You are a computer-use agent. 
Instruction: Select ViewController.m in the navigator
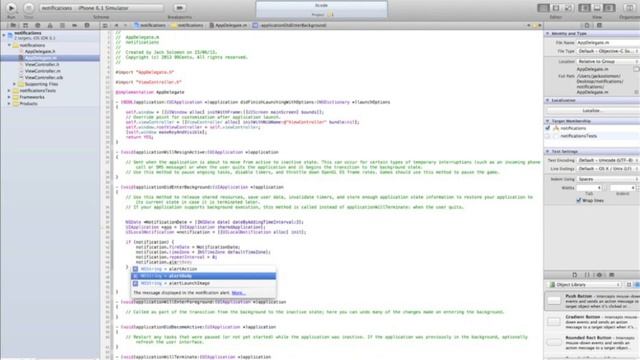click(42, 71)
